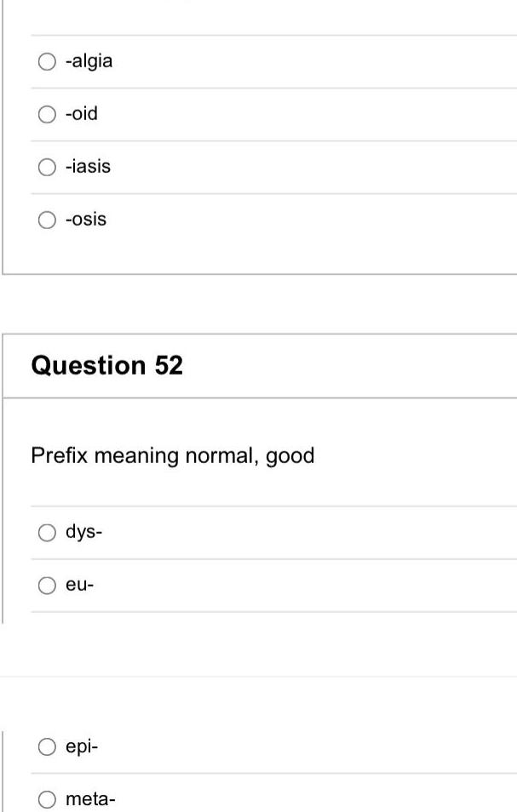
Task: Click the "dys-" answer label text
Action: coord(84,533)
